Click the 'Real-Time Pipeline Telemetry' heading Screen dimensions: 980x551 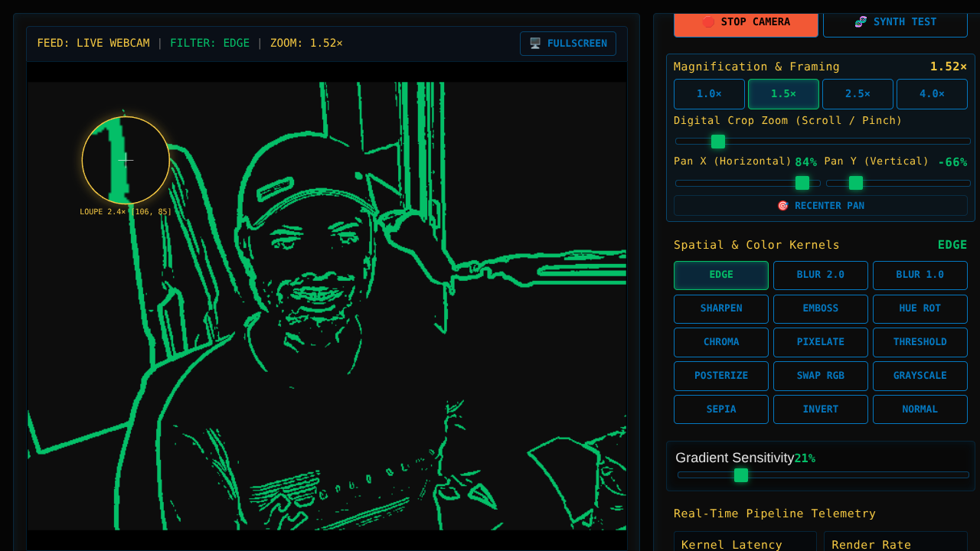(775, 514)
